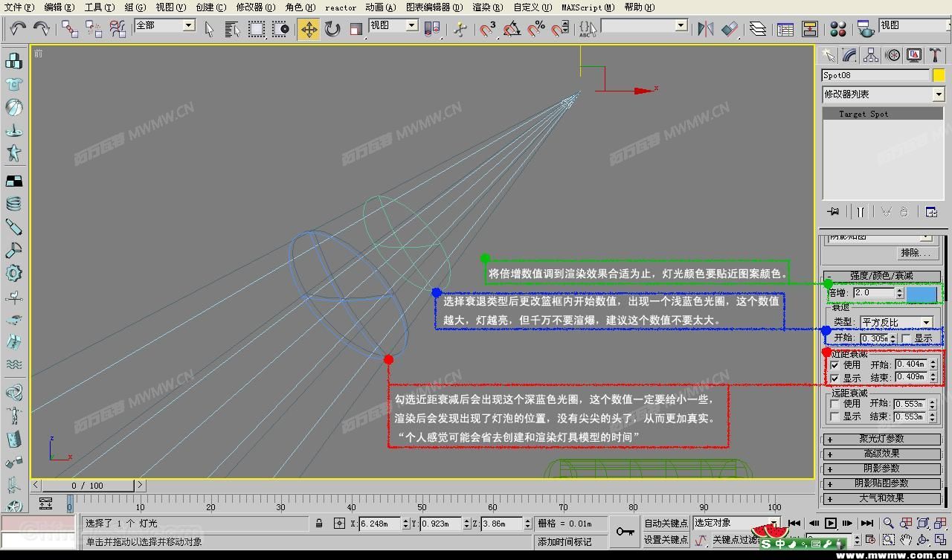Open the 修改器列表 modifier list dropdown

(x=883, y=94)
